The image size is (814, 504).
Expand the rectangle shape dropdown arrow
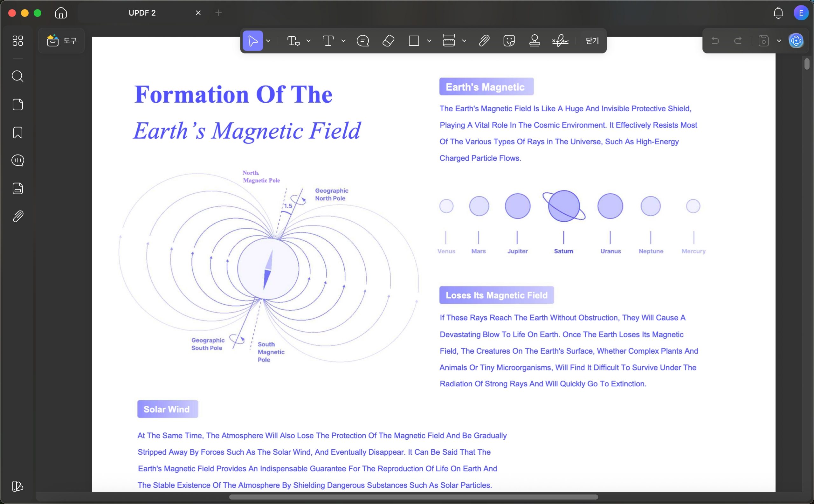point(429,41)
